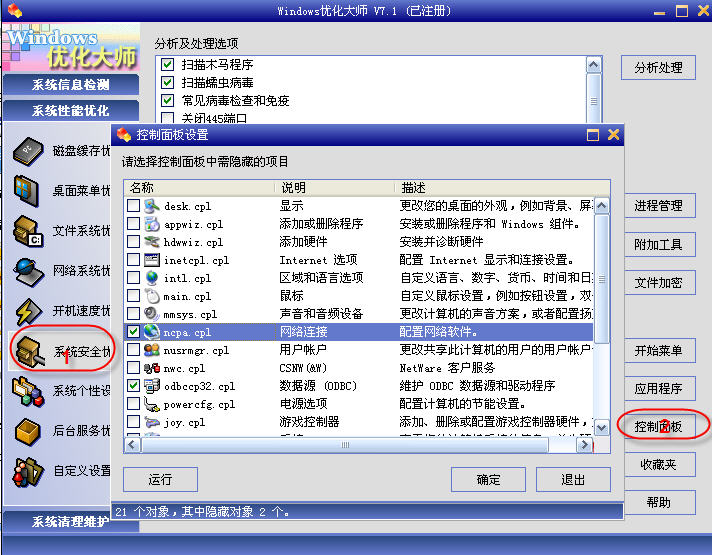Click the nwc.cpl NetWare client icon

point(152,368)
